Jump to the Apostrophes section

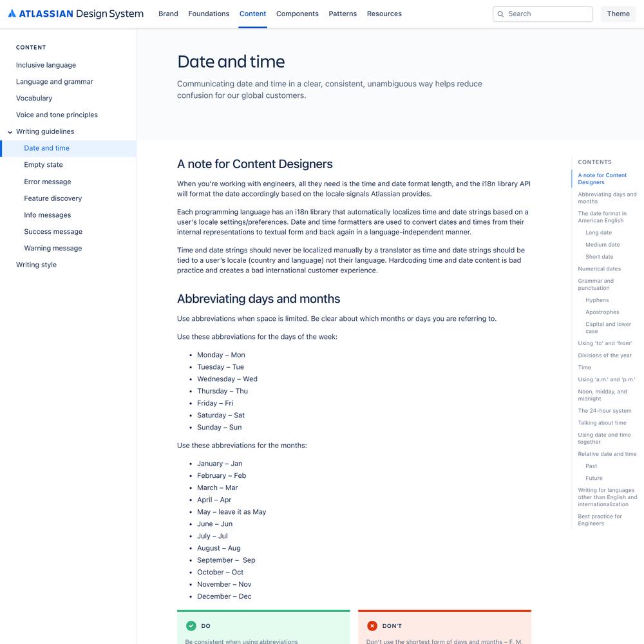click(x=602, y=312)
